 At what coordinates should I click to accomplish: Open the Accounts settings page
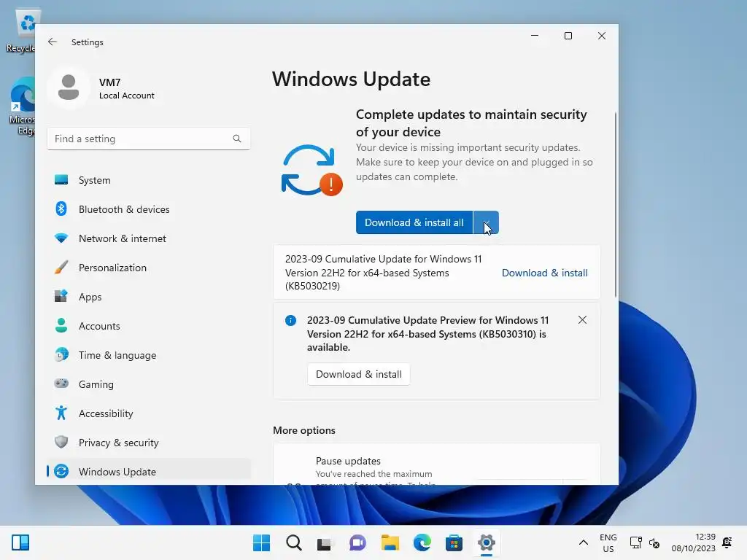pos(149,326)
